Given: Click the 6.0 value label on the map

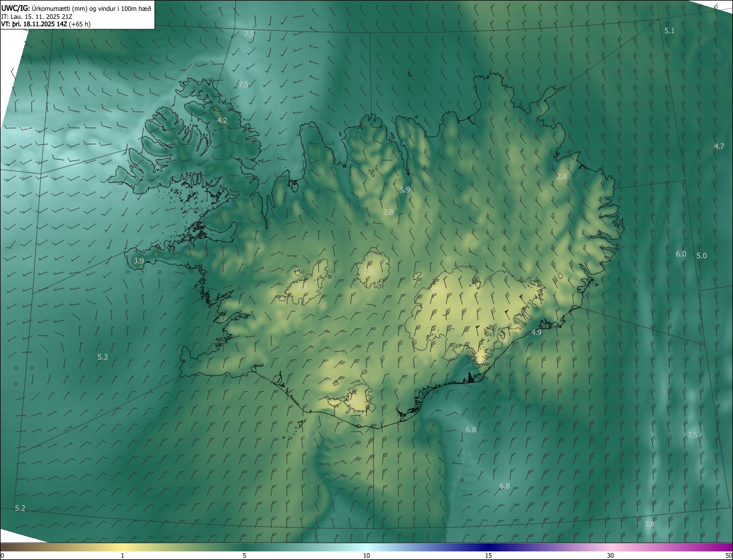Looking at the screenshot, I should [681, 254].
